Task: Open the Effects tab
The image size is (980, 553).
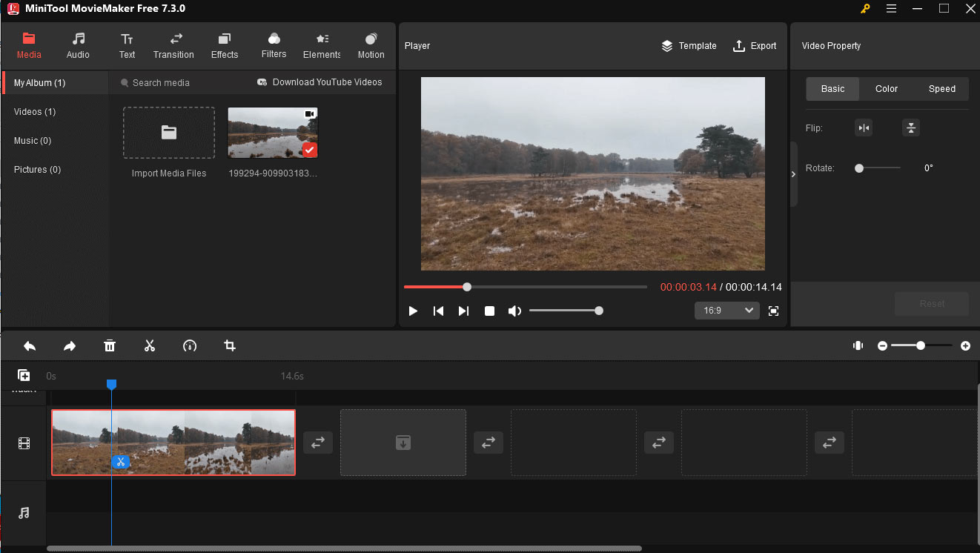Action: tap(225, 46)
